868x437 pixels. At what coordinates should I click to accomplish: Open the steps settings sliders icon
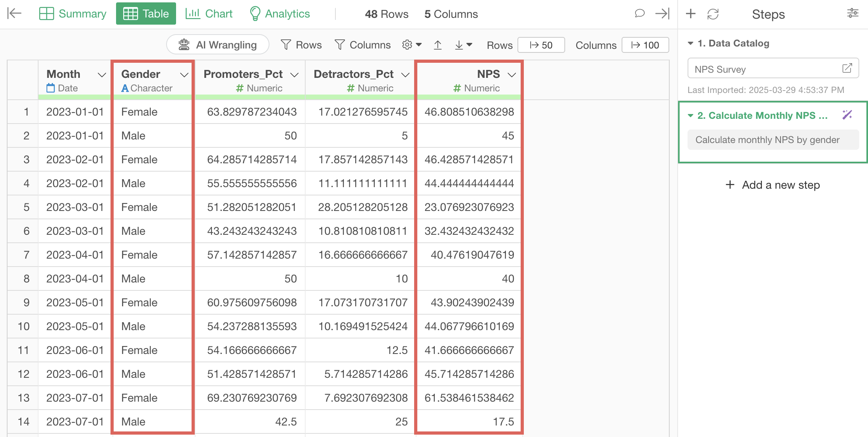point(852,14)
